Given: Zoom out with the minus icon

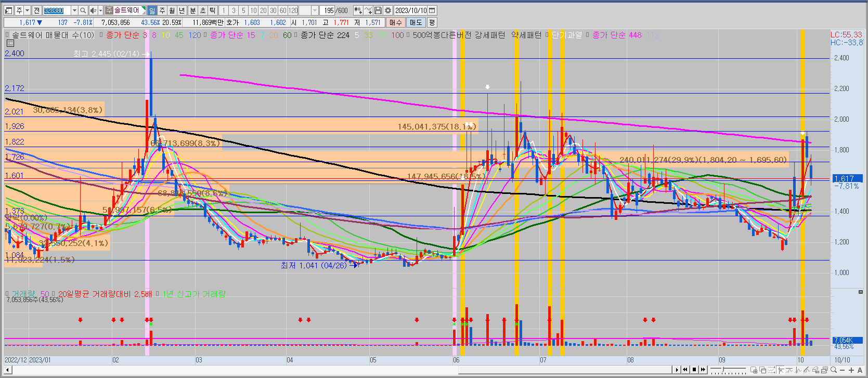Looking at the screenshot, I should [x=842, y=370].
